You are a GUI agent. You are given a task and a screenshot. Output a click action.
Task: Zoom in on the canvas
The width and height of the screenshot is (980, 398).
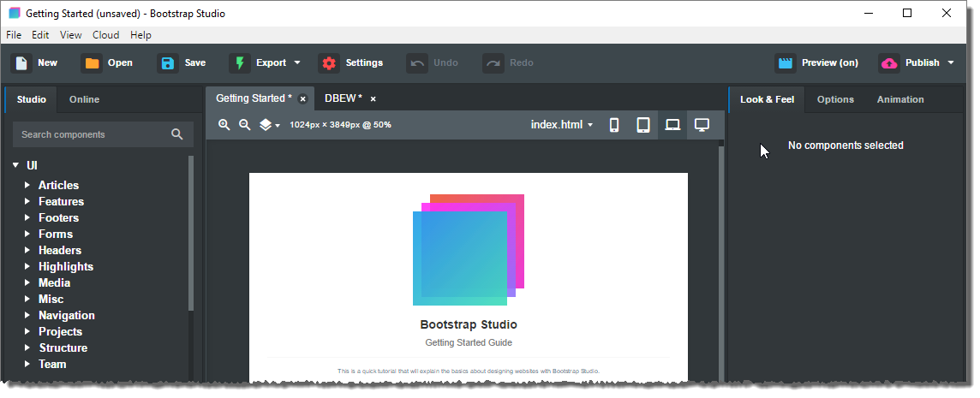pyautogui.click(x=224, y=125)
